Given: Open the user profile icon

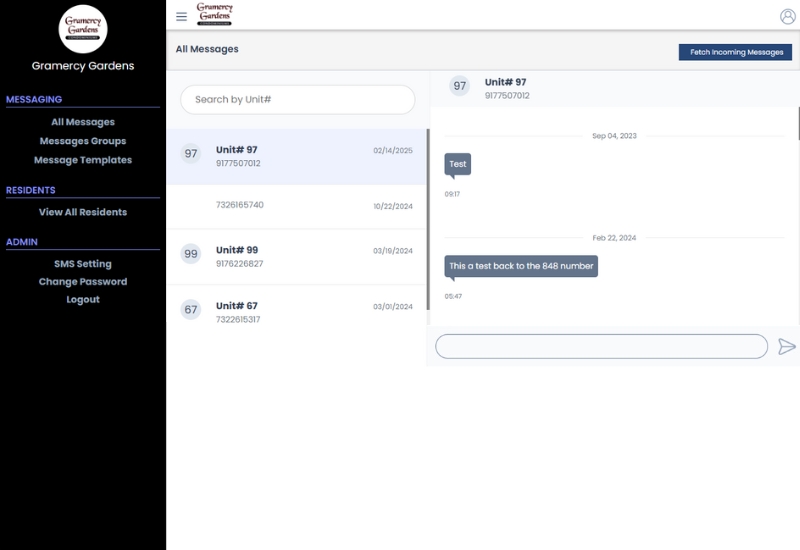Looking at the screenshot, I should 788,16.
